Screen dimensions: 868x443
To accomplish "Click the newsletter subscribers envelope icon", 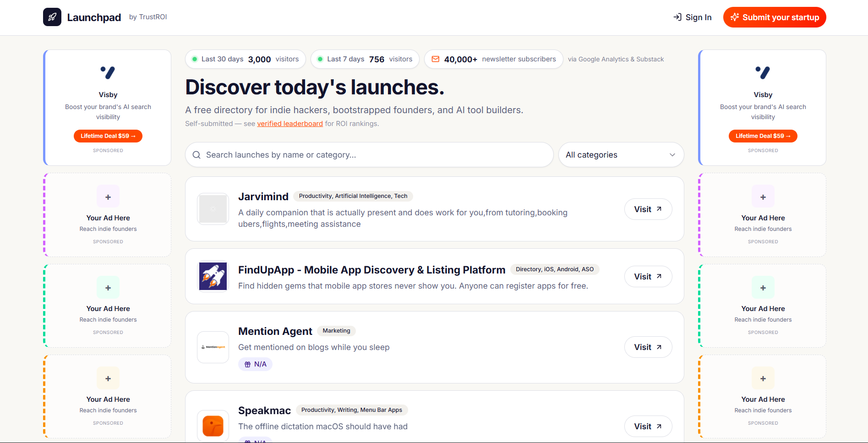I will [435, 59].
